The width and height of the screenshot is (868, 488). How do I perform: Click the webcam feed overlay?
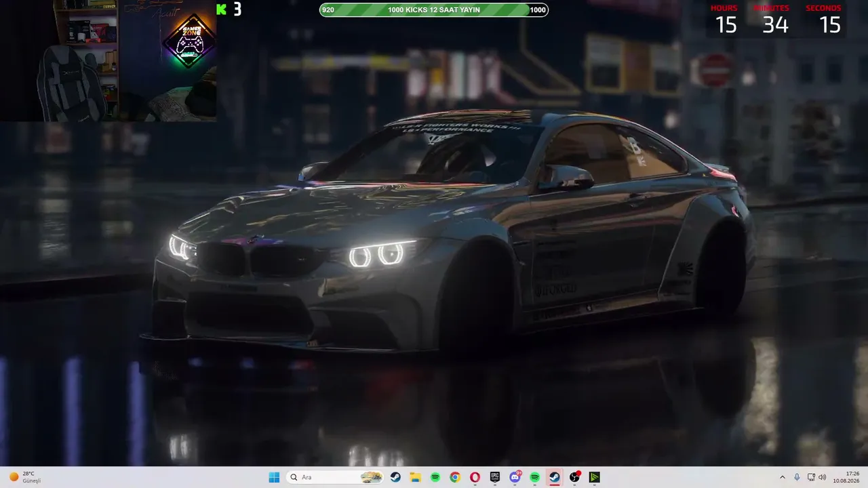108,61
